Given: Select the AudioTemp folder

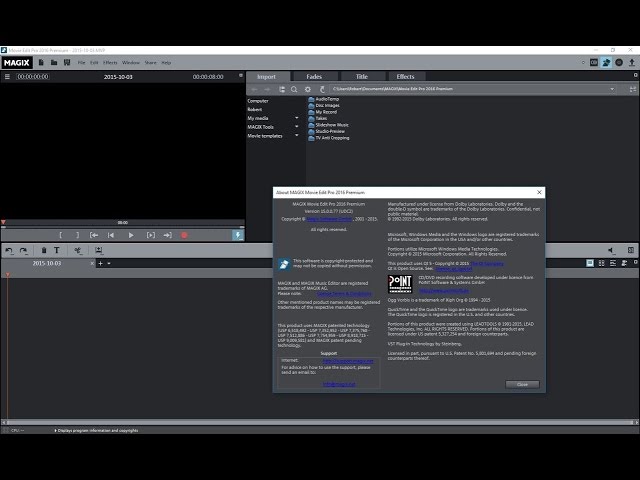Looking at the screenshot, I should (324, 99).
